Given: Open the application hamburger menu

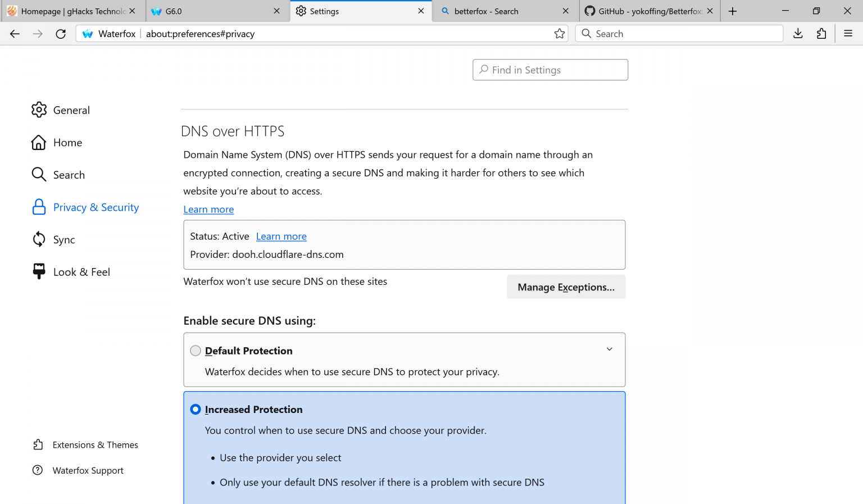Looking at the screenshot, I should coord(848,34).
